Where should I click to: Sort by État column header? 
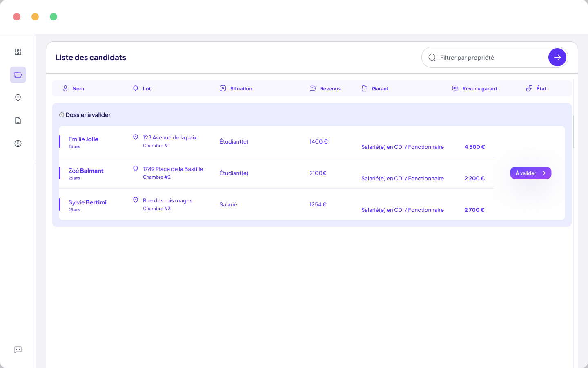(541, 89)
